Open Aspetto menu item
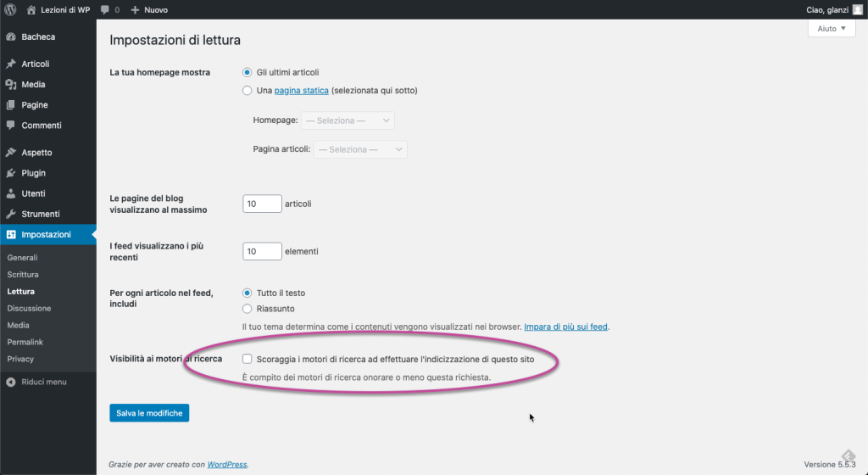868x475 pixels. pyautogui.click(x=36, y=152)
